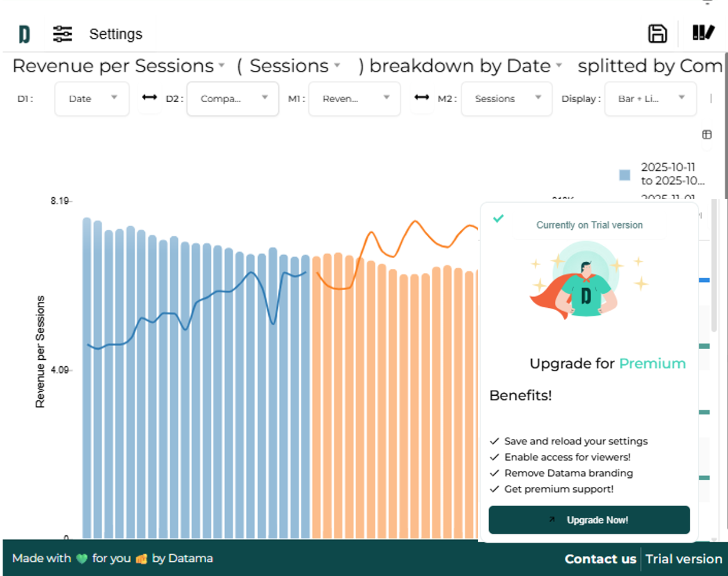Image resolution: width=728 pixels, height=576 pixels.
Task: Click the Datama logo icon
Action: [24, 34]
